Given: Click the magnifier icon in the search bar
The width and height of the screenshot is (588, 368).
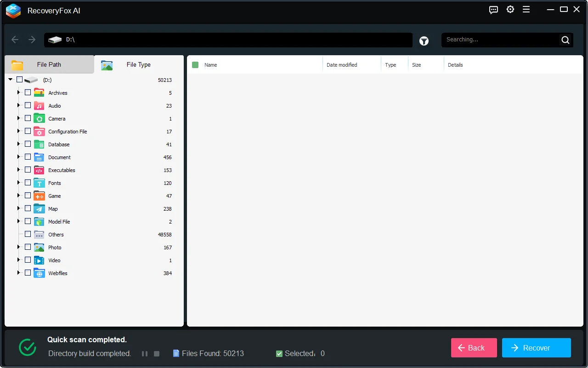Looking at the screenshot, I should (565, 40).
